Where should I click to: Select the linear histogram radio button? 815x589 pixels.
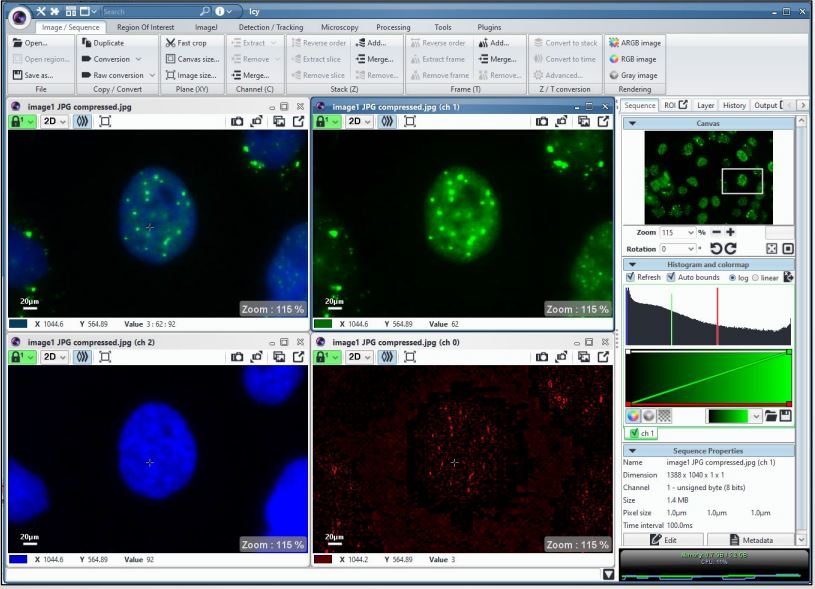tap(755, 277)
